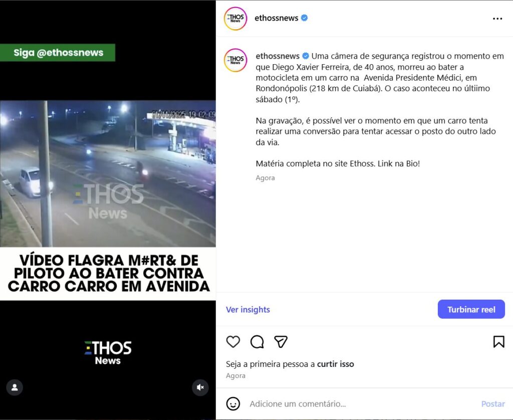Image resolution: width=513 pixels, height=420 pixels.
Task: Open Ver insights
Action: click(x=247, y=309)
